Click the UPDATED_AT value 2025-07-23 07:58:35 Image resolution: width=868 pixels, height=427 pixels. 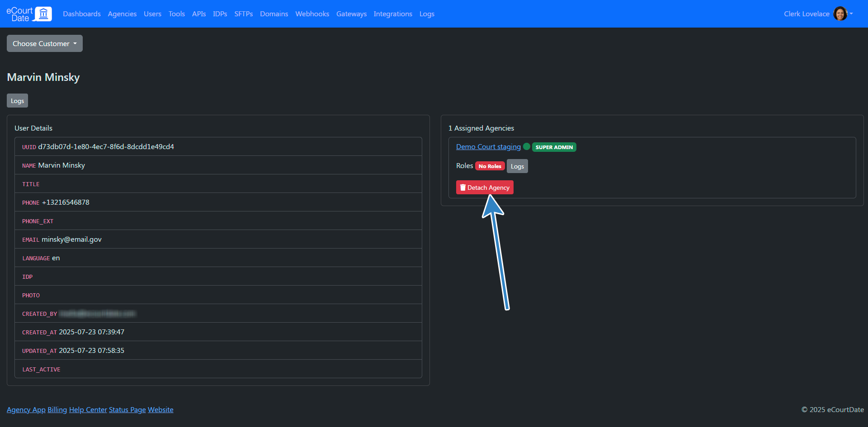pyautogui.click(x=92, y=350)
